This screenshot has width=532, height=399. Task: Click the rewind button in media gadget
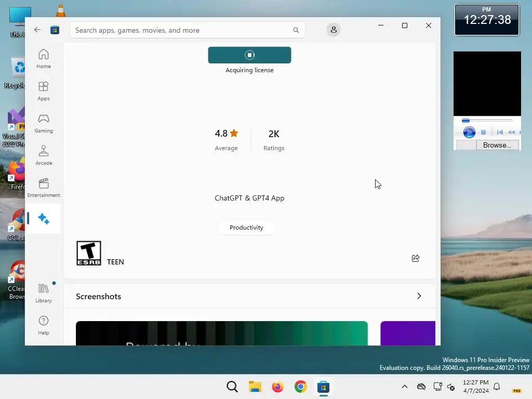[511, 132]
